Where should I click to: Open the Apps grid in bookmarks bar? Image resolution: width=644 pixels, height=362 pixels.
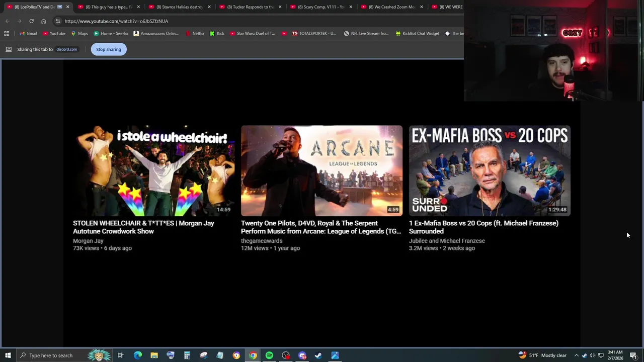(7, 34)
